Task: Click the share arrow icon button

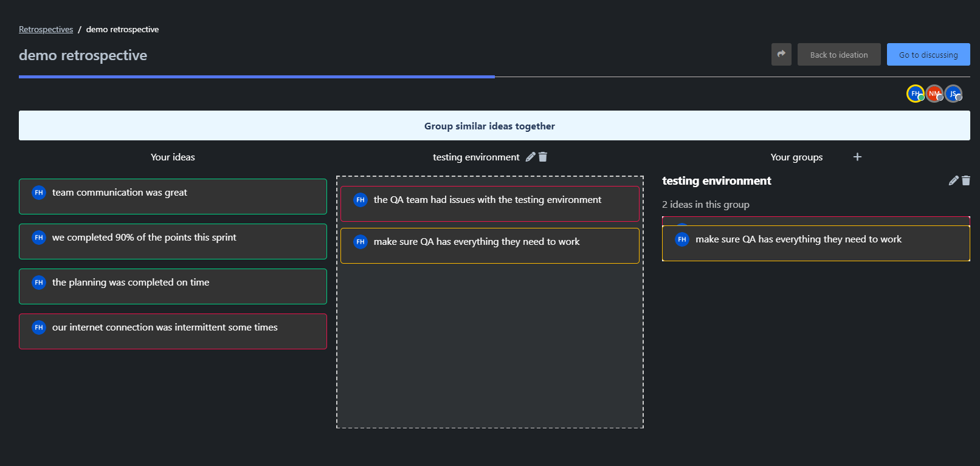Action: point(781,54)
